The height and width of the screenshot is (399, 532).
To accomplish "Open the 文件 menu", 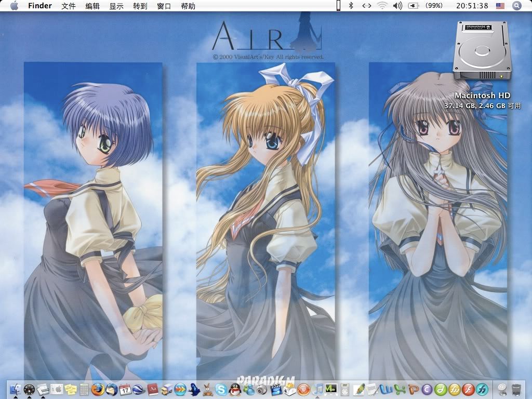I will pyautogui.click(x=68, y=6).
